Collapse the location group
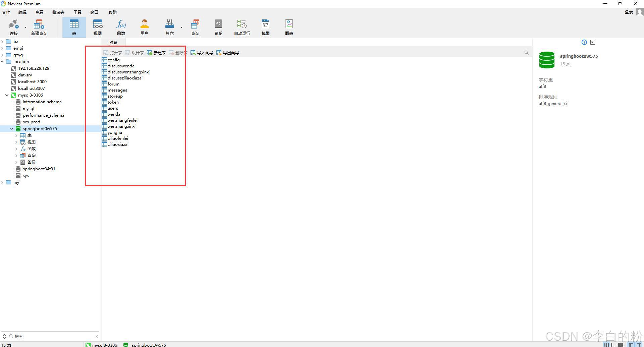This screenshot has width=644, height=347. pos(2,62)
